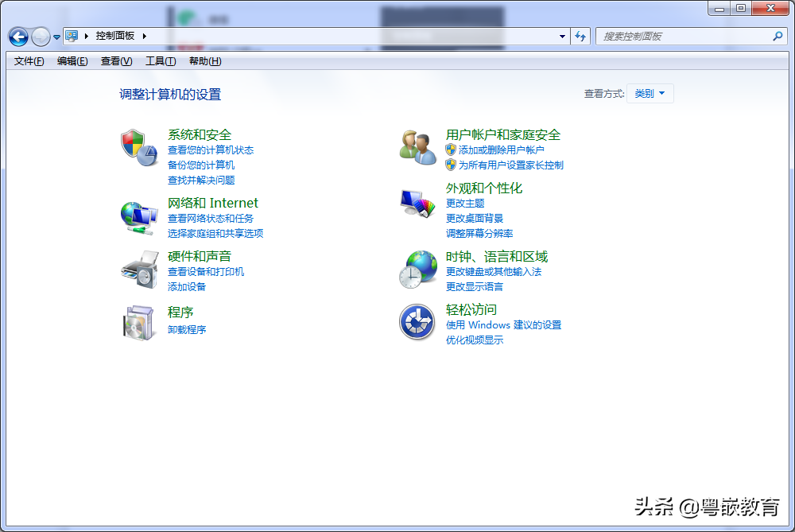Open 系统和安全 category icon
795x532 pixels.
coord(138,148)
